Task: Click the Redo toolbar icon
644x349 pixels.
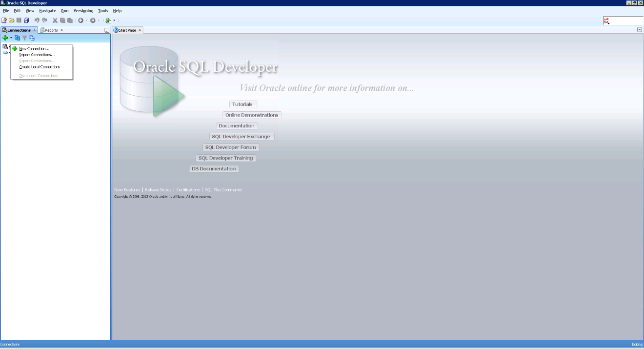Action: point(45,21)
